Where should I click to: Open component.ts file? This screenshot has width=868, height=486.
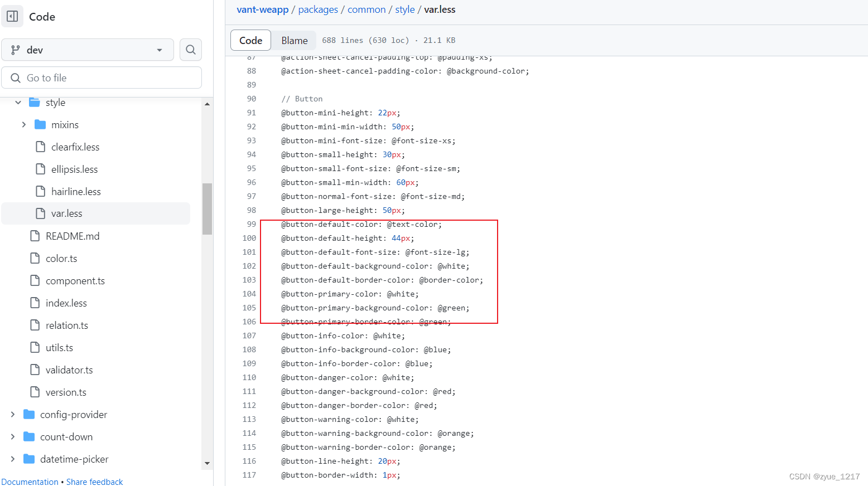tap(75, 281)
